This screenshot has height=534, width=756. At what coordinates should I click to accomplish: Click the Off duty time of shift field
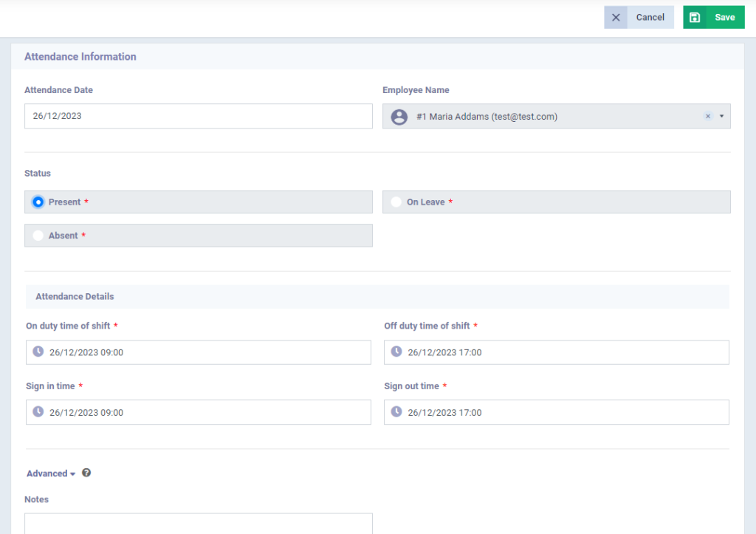coord(557,352)
